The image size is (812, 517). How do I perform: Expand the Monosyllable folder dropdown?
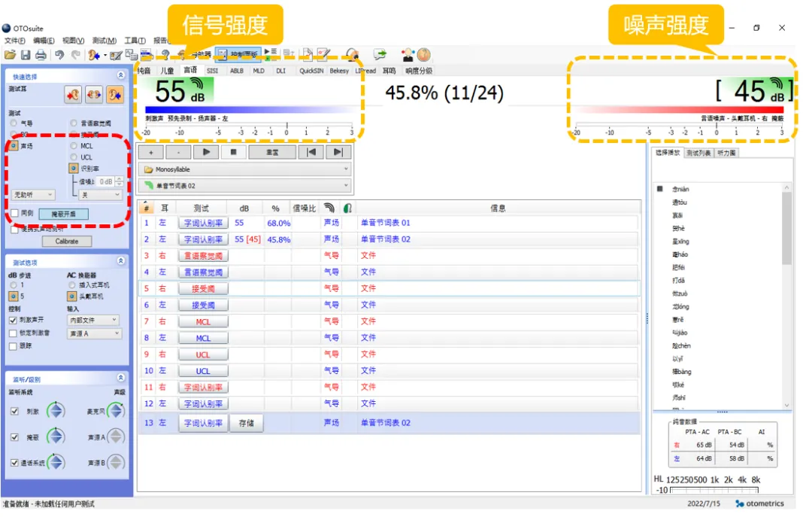pyautogui.click(x=245, y=169)
